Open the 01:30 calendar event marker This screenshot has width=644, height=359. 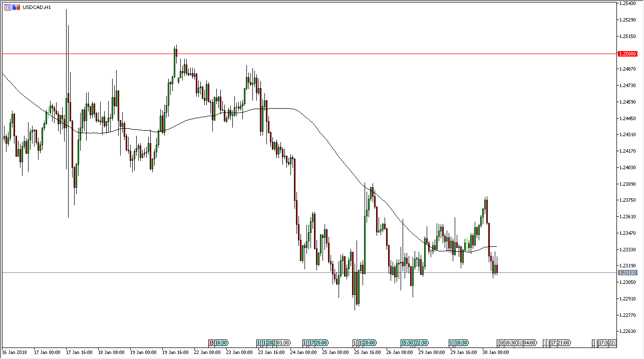pyautogui.click(x=283, y=343)
